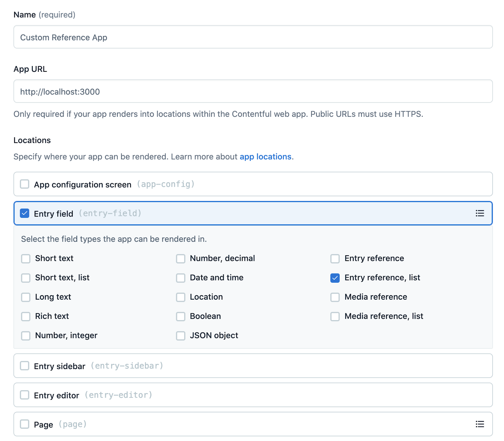Image resolution: width=504 pixels, height=441 pixels.
Task: Focus the App URL text field
Action: tap(253, 91)
